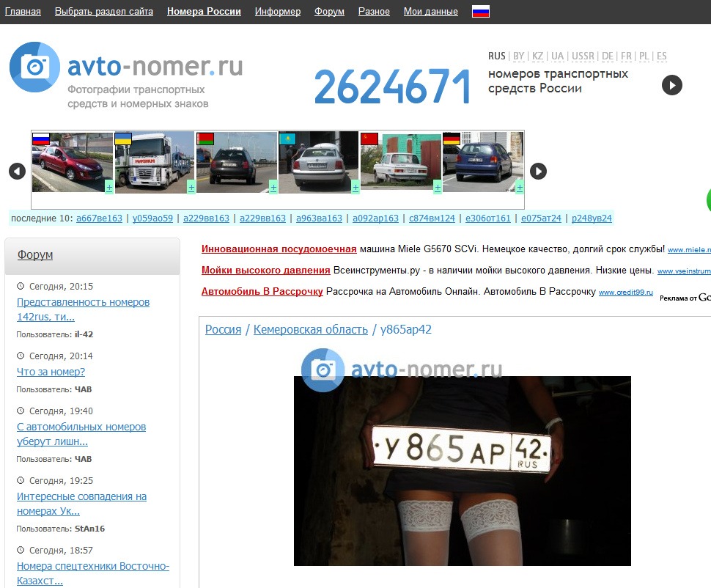Open the 'Разное' menu
Image resolution: width=711 pixels, height=588 pixels.
(374, 11)
